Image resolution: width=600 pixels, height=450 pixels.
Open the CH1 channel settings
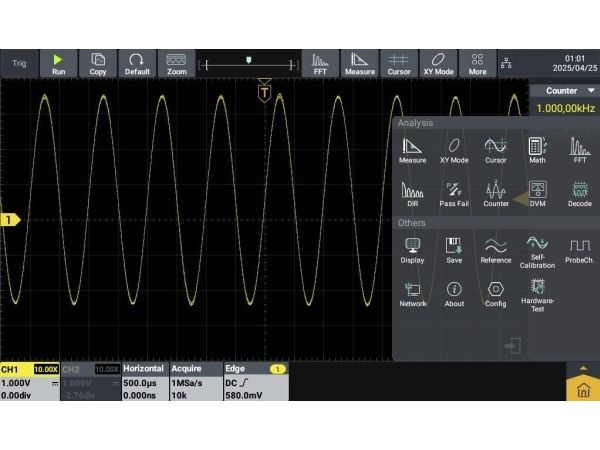click(30, 382)
